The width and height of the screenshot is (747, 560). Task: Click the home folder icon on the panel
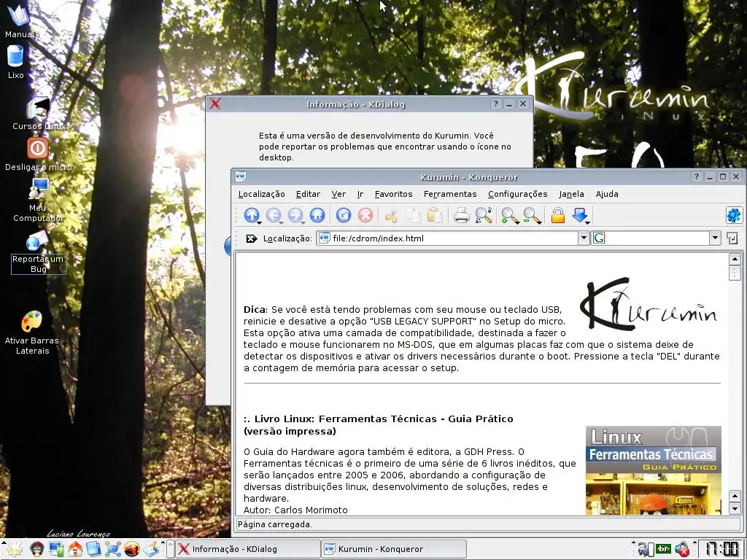(75, 549)
